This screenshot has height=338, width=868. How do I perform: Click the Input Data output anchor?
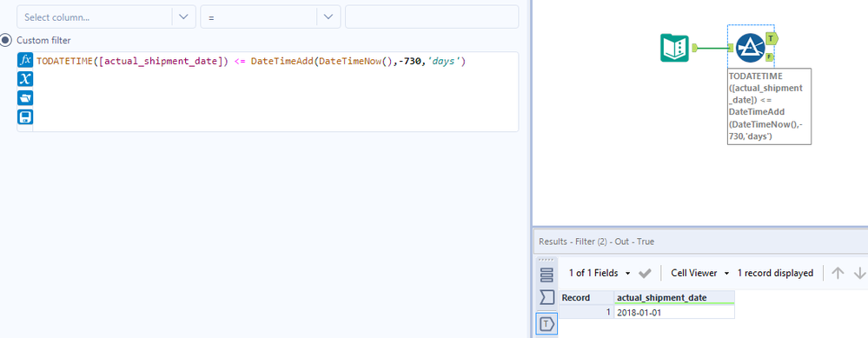click(695, 48)
